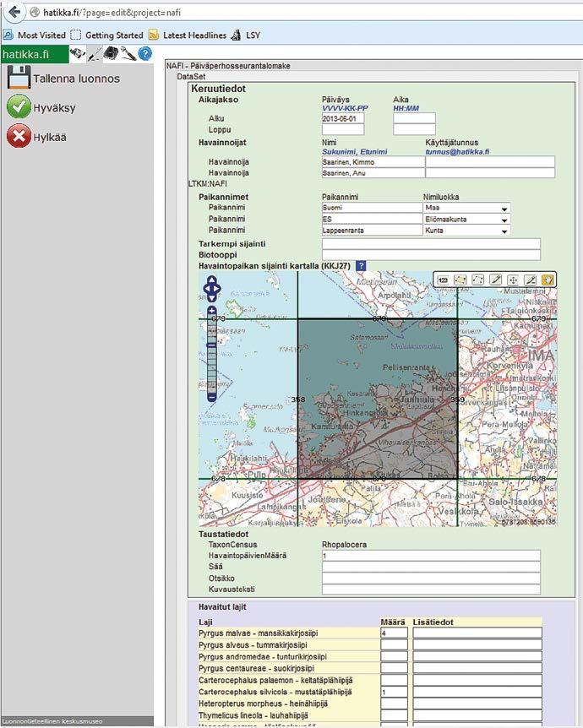Zoom in the map with plus button
Viewport: 583px width, 728px height.
(x=212, y=311)
